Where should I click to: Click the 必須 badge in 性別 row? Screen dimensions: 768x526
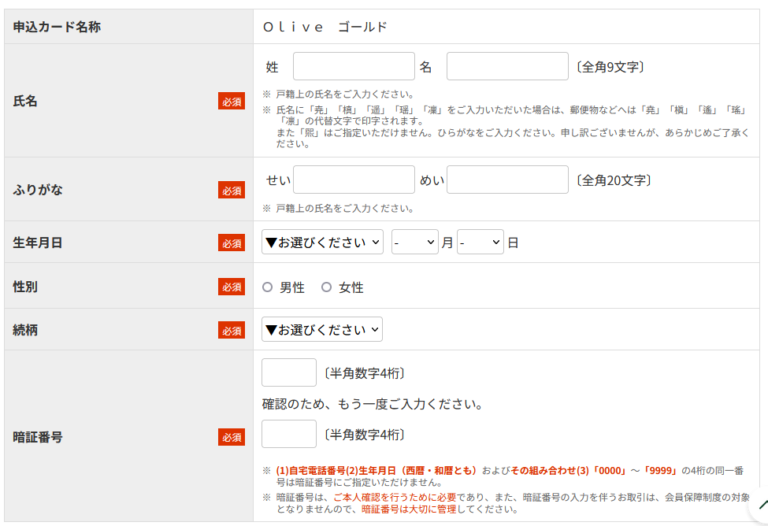231,287
